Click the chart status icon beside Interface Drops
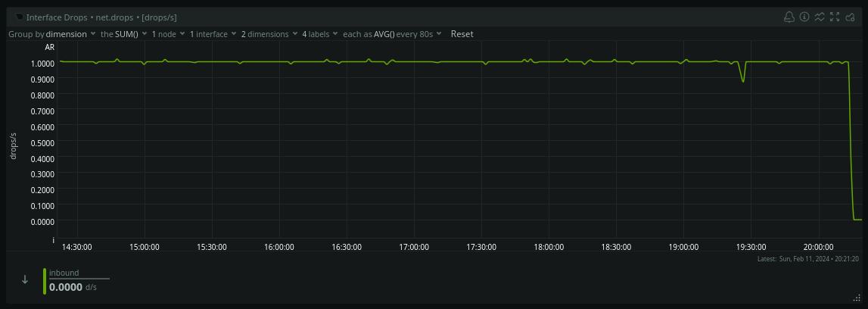Image resolution: width=868 pixels, height=309 pixels. point(19,17)
